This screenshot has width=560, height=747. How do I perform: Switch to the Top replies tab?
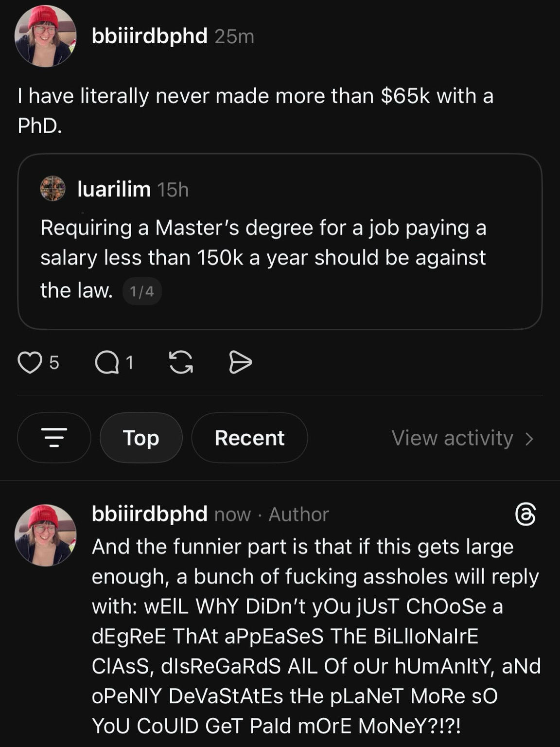click(141, 438)
